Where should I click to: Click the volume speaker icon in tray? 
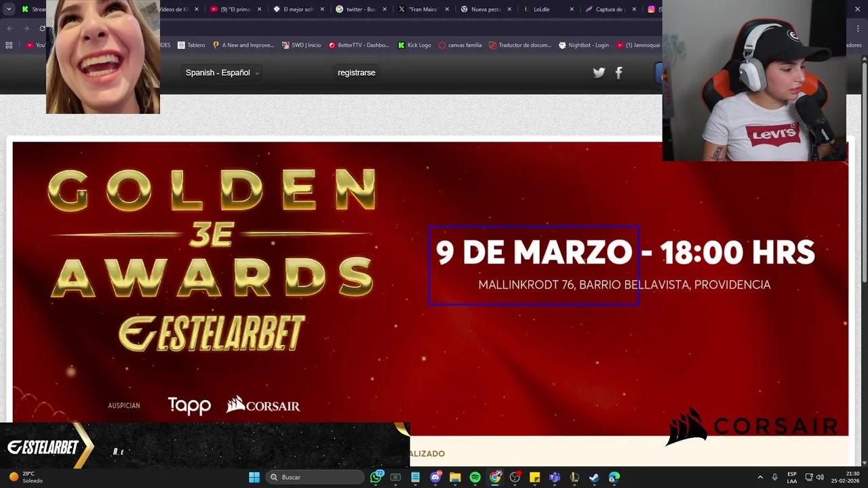(820, 477)
